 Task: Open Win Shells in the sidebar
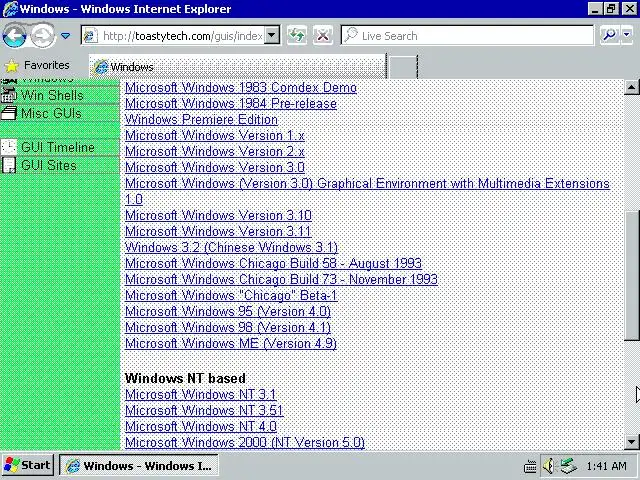52,96
